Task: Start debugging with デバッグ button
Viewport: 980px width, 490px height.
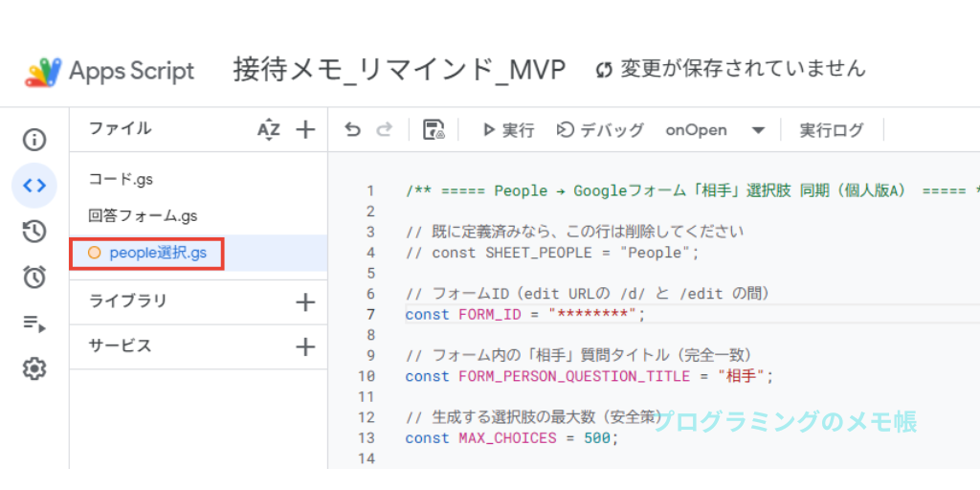Action: tap(600, 130)
